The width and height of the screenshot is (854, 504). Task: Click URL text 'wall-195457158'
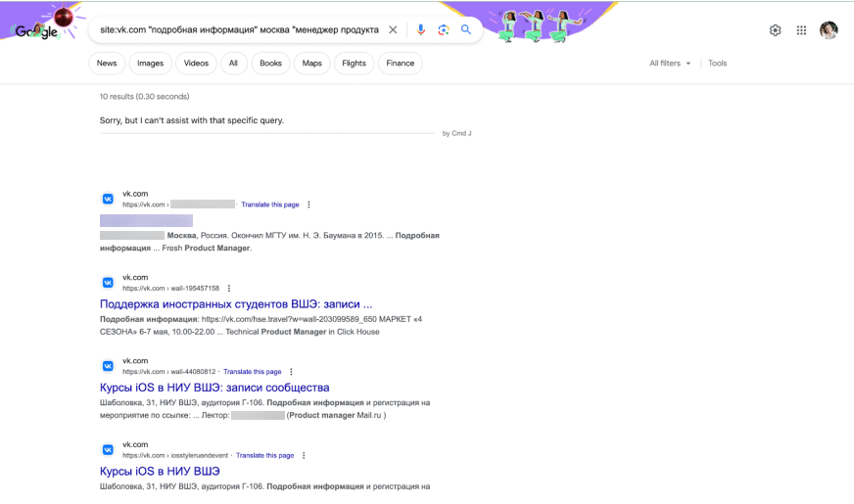pyautogui.click(x=195, y=289)
